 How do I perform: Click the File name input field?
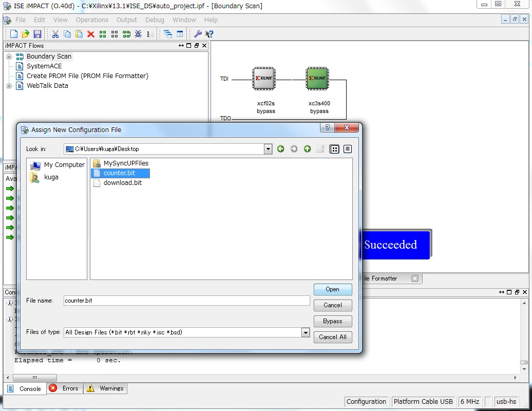(186, 301)
